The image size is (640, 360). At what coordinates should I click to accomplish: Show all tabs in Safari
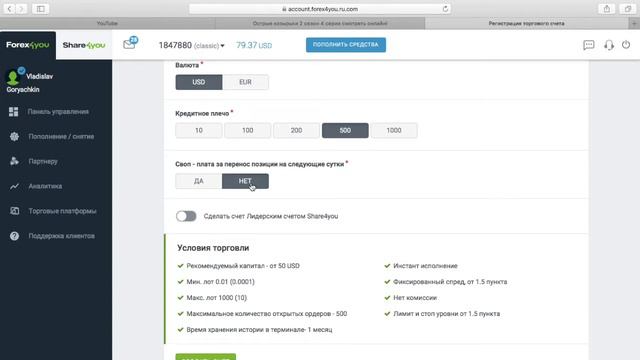pyautogui.click(x=627, y=9)
